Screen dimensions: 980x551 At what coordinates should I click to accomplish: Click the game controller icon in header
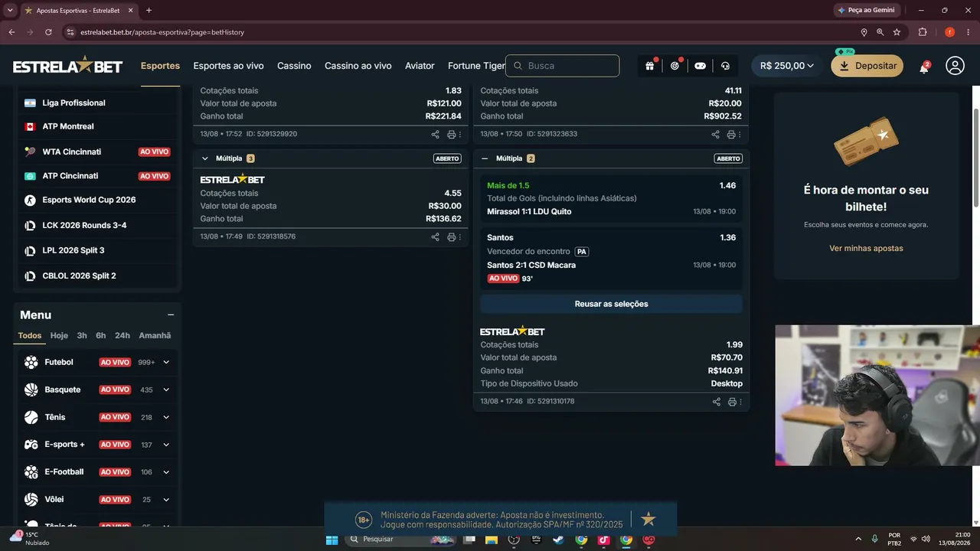(x=700, y=66)
